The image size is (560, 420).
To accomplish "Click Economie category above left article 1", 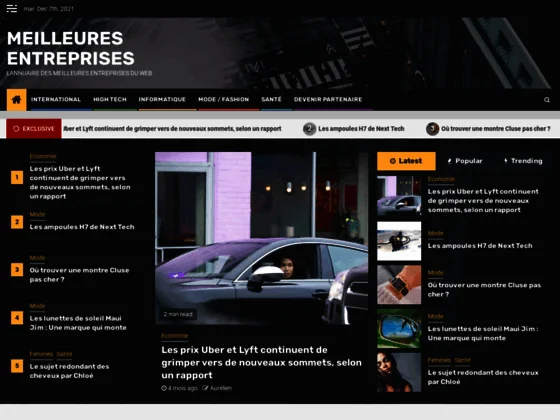I will [x=43, y=156].
